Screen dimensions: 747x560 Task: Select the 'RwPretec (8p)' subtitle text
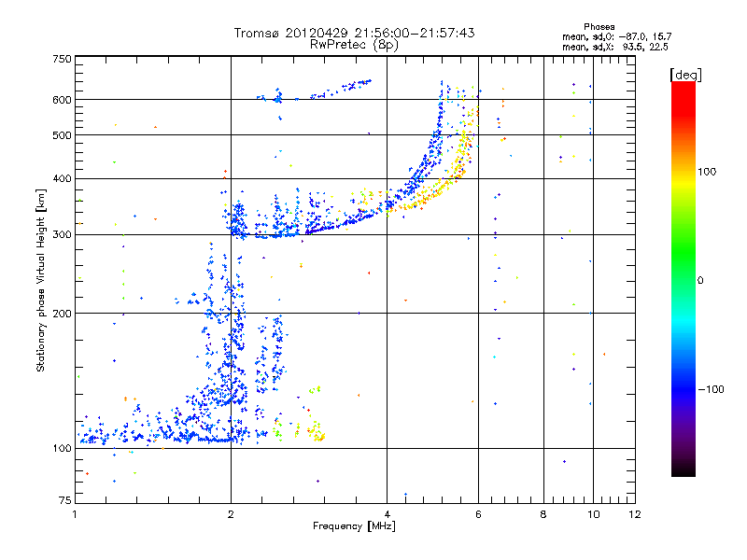coord(354,45)
